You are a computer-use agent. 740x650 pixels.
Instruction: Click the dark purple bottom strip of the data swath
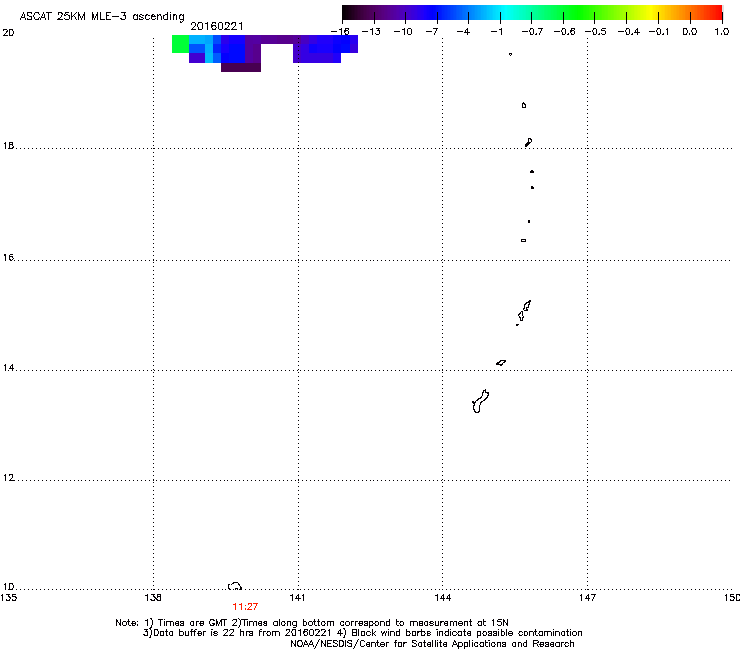241,68
